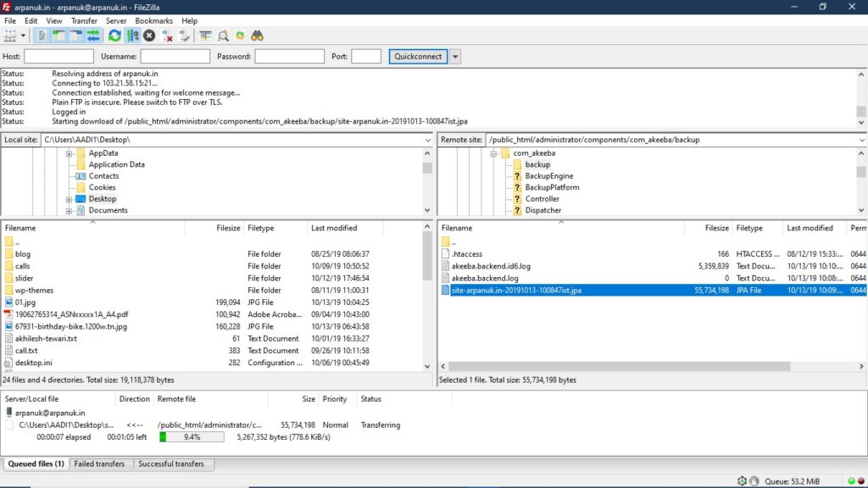The width and height of the screenshot is (868, 488).
Task: Click the Username input field
Action: [x=175, y=57]
